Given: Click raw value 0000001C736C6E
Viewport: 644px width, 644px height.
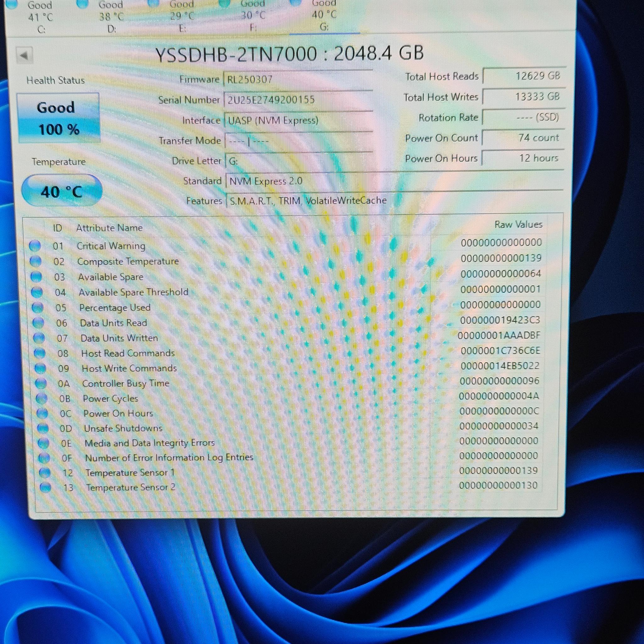Looking at the screenshot, I should coord(500,351).
